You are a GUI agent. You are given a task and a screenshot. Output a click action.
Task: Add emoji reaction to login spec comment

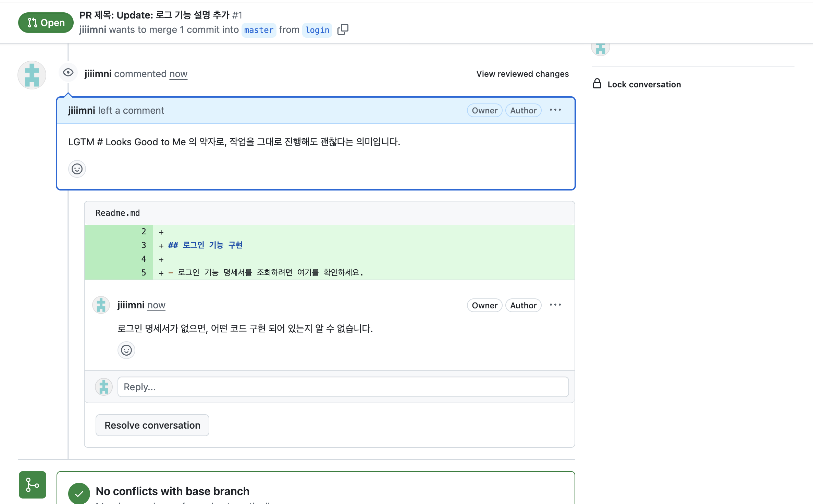126,350
